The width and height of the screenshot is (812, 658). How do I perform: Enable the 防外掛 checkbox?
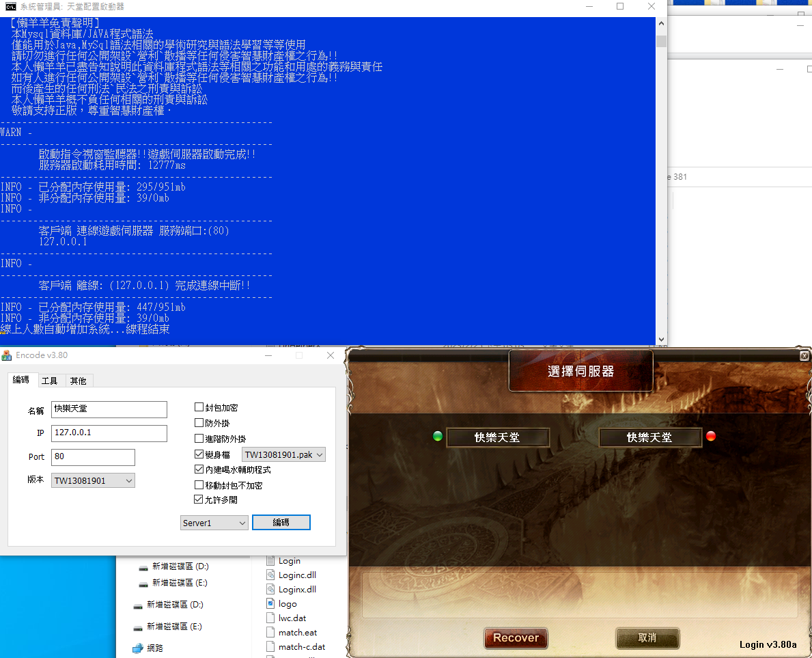click(199, 423)
